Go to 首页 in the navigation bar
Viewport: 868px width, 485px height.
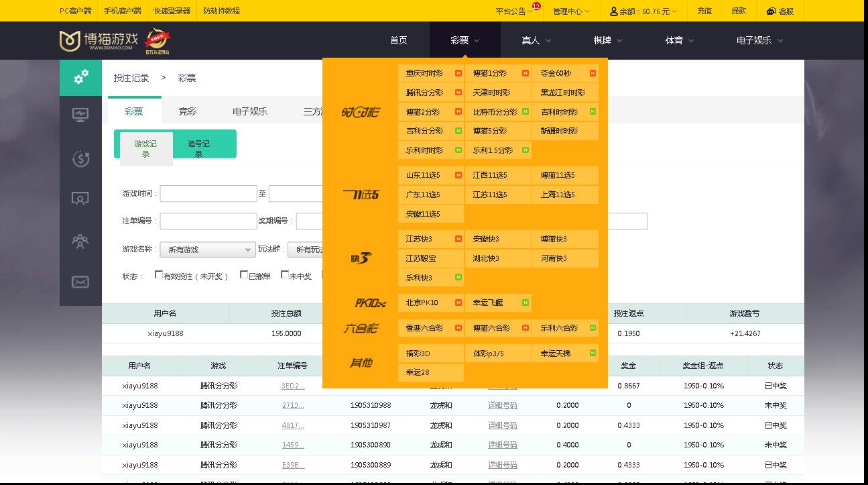399,40
